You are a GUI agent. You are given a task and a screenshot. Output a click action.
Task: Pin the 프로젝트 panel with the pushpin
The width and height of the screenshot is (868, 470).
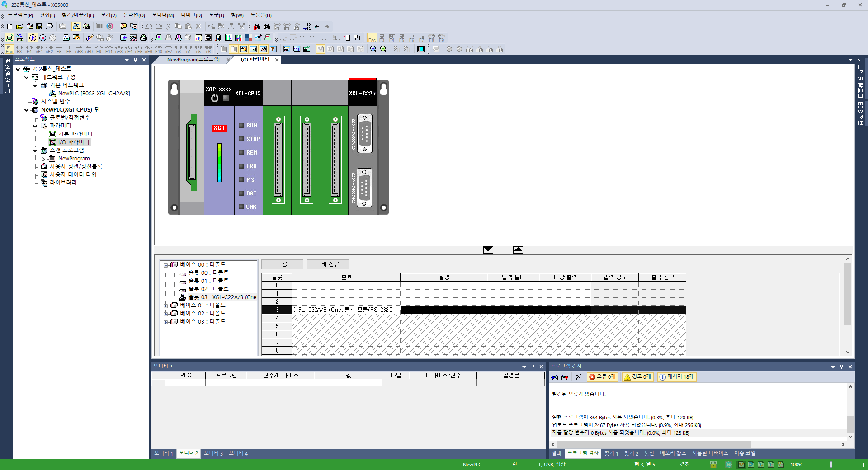tap(135, 60)
